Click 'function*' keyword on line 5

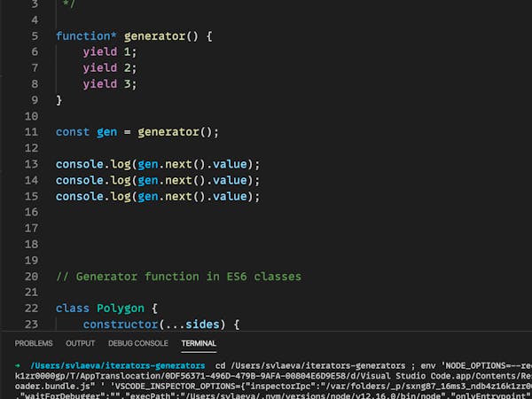click(x=86, y=36)
